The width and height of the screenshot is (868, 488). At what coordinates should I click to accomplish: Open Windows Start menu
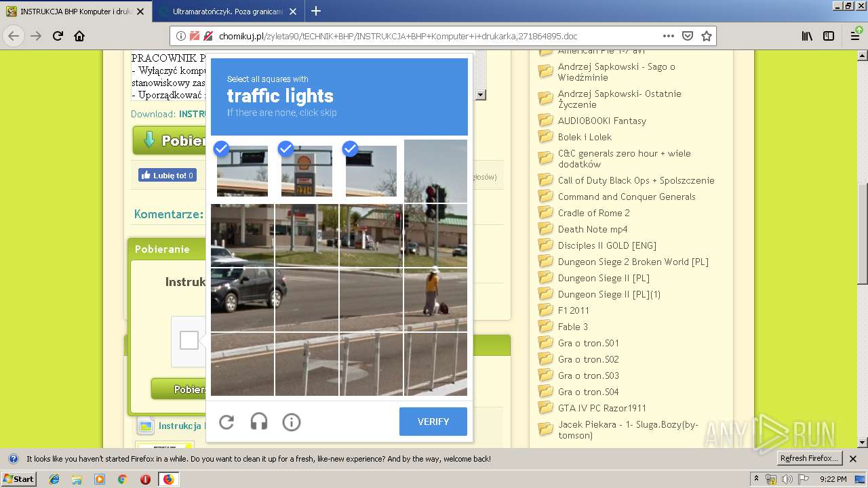click(x=19, y=479)
